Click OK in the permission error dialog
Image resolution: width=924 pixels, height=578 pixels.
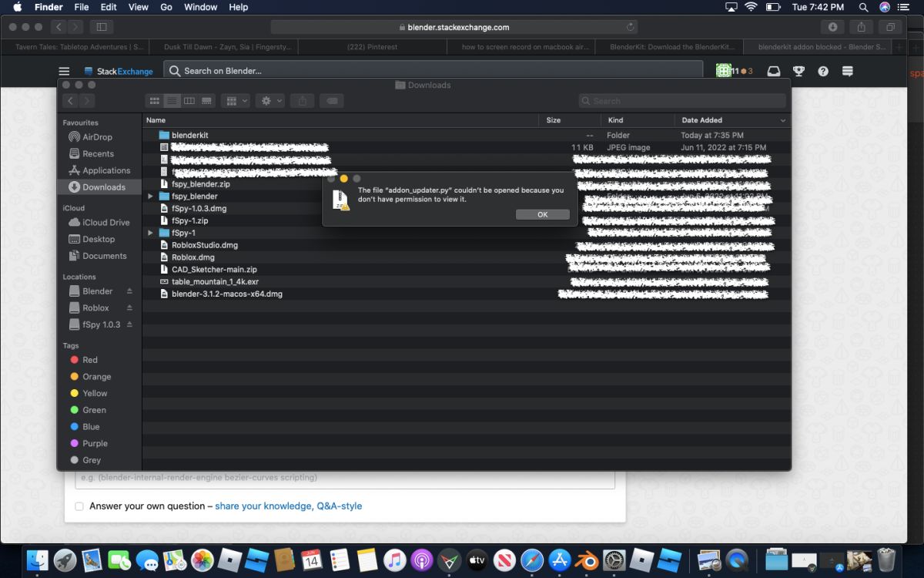(542, 214)
